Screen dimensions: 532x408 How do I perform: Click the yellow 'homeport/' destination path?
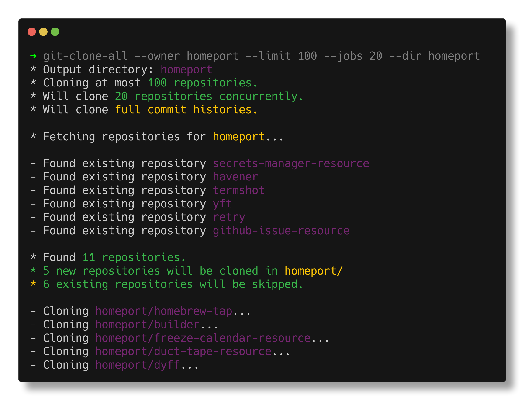pyautogui.click(x=314, y=271)
